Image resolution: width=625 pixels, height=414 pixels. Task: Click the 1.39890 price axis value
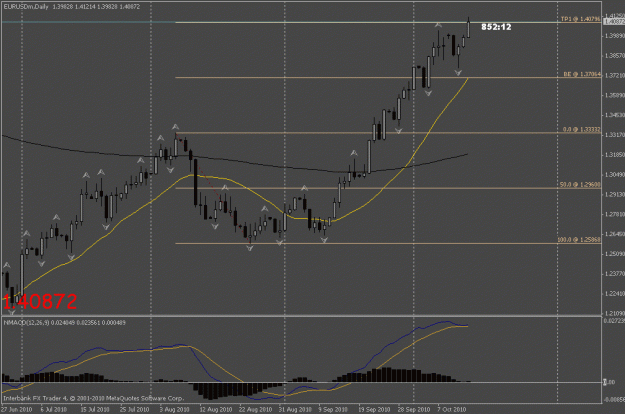point(615,36)
